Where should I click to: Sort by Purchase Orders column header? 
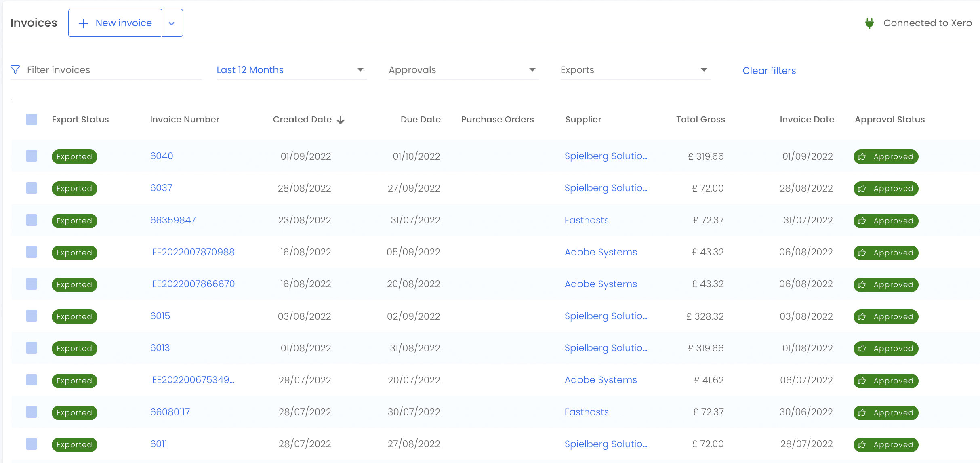click(498, 120)
